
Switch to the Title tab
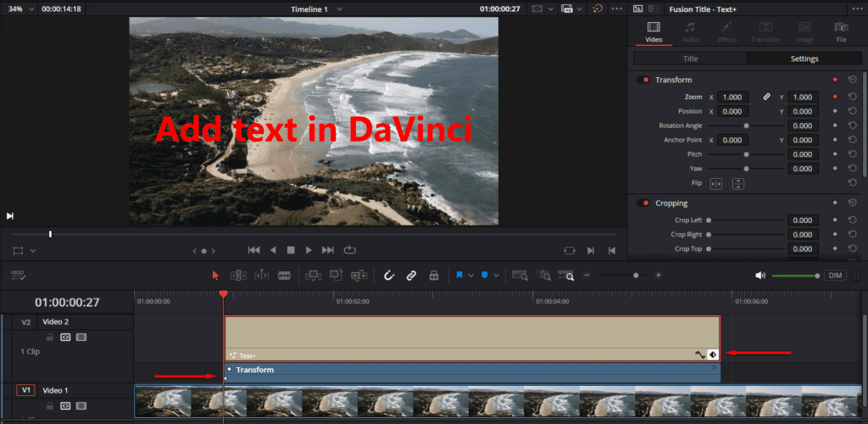tap(689, 59)
